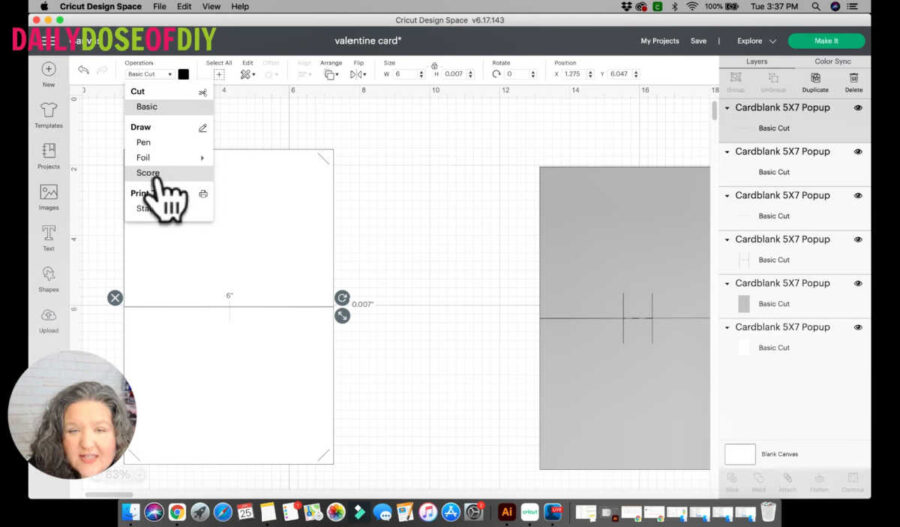Click the resize handle on the selected line
Screen dimensions: 900x527
pyautogui.click(x=342, y=316)
